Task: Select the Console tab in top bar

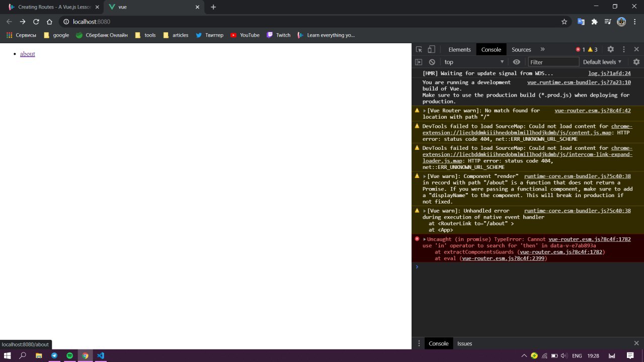Action: coord(491,49)
